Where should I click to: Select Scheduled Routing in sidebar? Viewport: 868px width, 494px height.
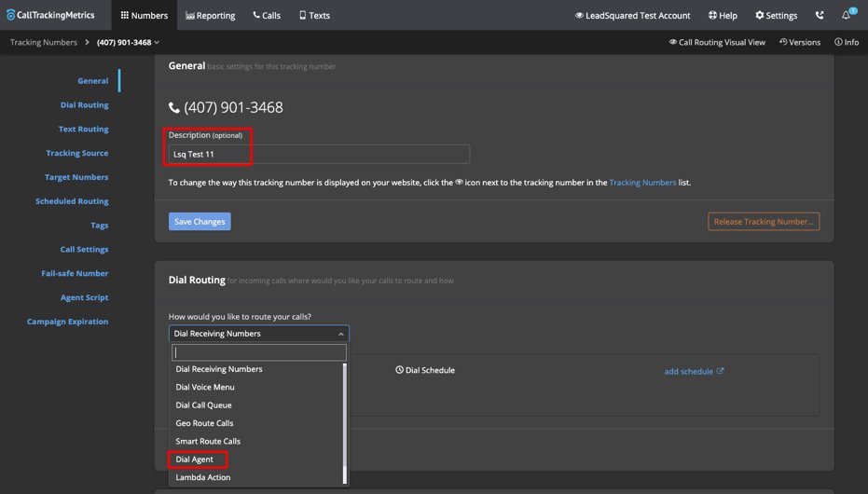[x=72, y=201]
